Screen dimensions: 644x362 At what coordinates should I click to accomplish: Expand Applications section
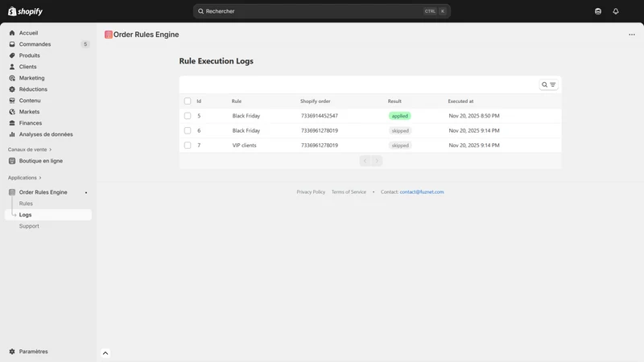25,178
